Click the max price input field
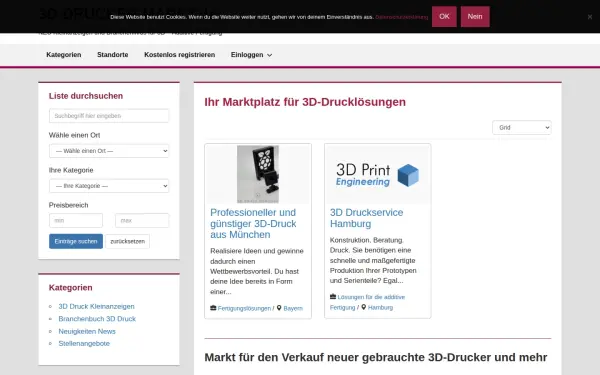 pos(142,220)
